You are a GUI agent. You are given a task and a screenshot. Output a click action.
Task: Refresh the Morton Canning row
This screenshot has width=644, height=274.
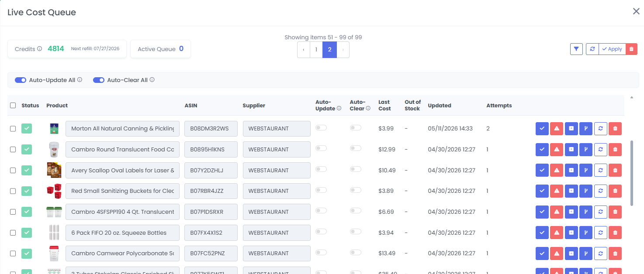tap(600, 128)
